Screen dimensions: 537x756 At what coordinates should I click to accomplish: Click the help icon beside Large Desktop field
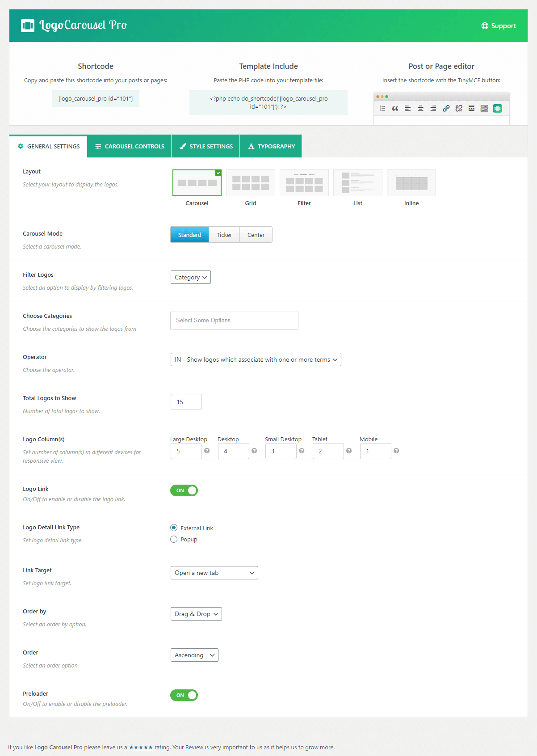[x=207, y=451]
